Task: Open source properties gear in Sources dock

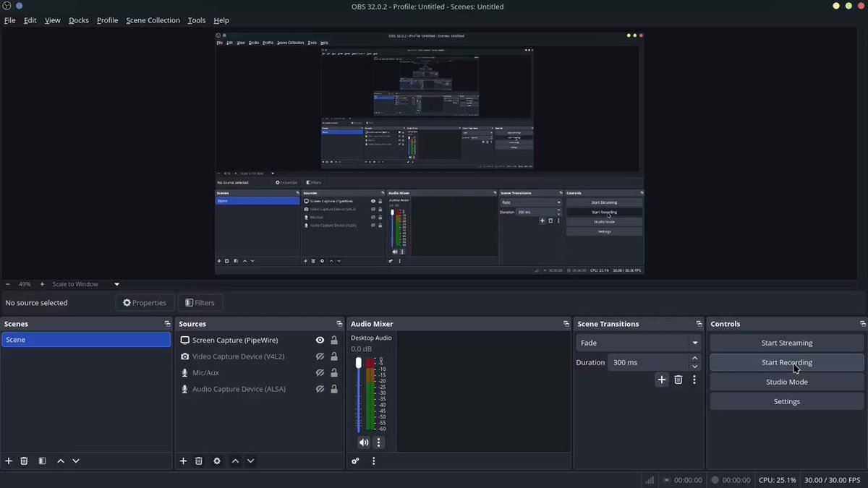Action: (217, 461)
